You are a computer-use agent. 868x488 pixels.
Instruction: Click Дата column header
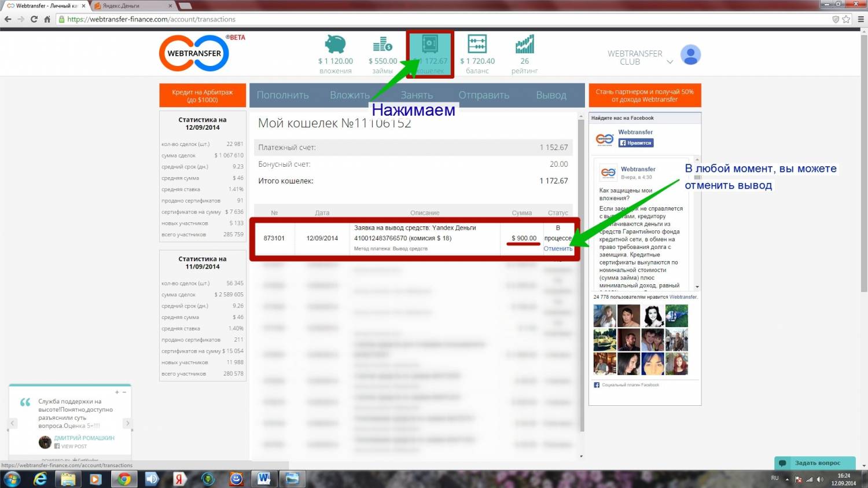[322, 213]
